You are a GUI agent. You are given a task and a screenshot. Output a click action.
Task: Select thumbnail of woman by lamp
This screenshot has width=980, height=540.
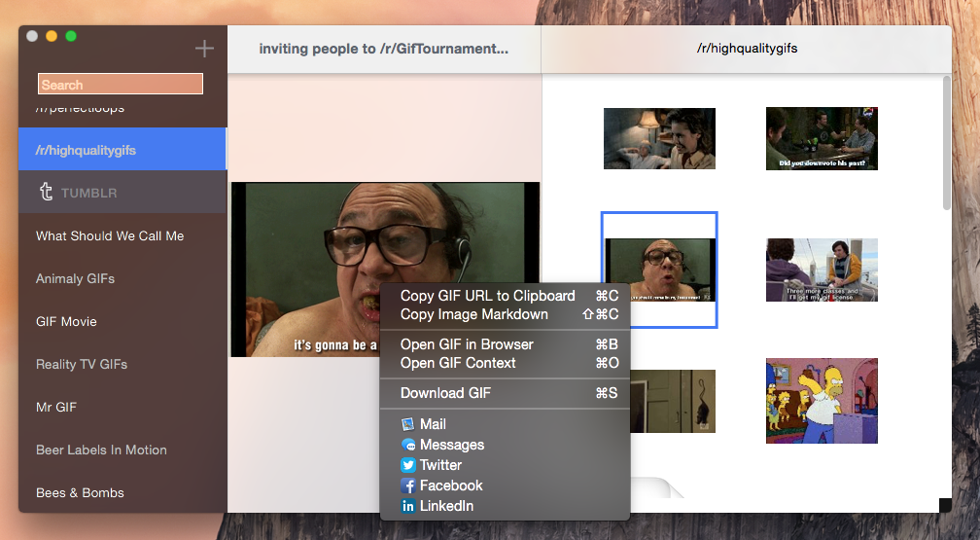(659, 138)
